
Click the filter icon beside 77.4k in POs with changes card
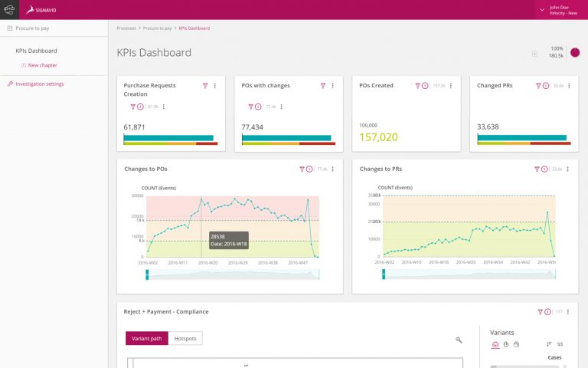pyautogui.click(x=250, y=107)
